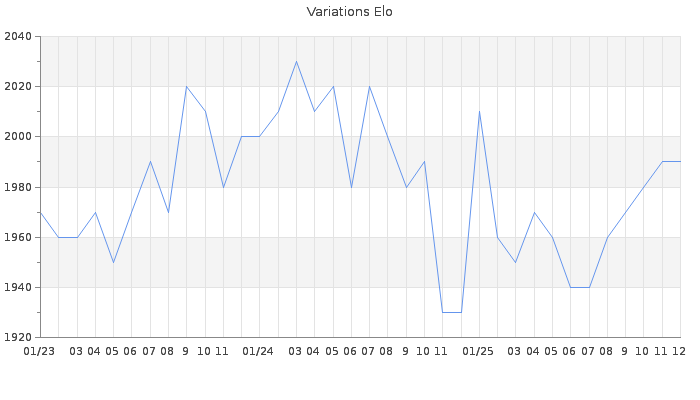This screenshot has width=700, height=400.
Task: Click the 2040 y-axis label
Action: coord(18,37)
